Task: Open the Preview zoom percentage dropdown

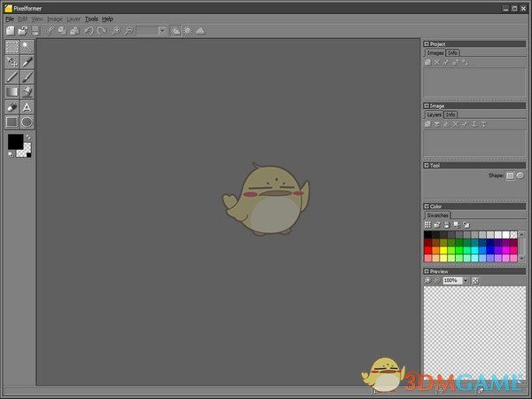Action: pos(465,280)
